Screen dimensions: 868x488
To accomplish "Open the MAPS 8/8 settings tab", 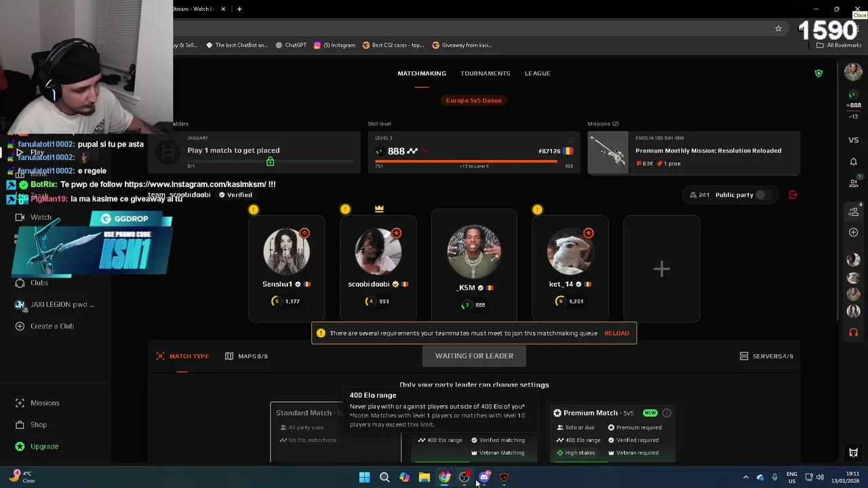I will click(x=246, y=356).
